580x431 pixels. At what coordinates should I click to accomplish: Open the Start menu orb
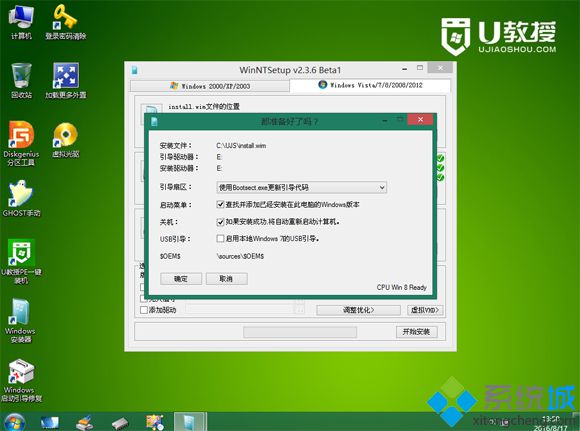click(14, 422)
